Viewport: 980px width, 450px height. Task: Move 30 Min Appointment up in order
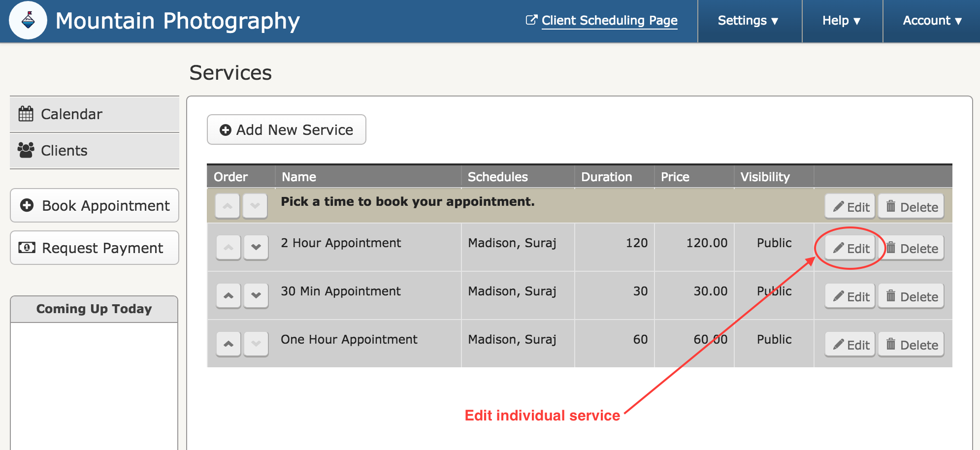(229, 295)
